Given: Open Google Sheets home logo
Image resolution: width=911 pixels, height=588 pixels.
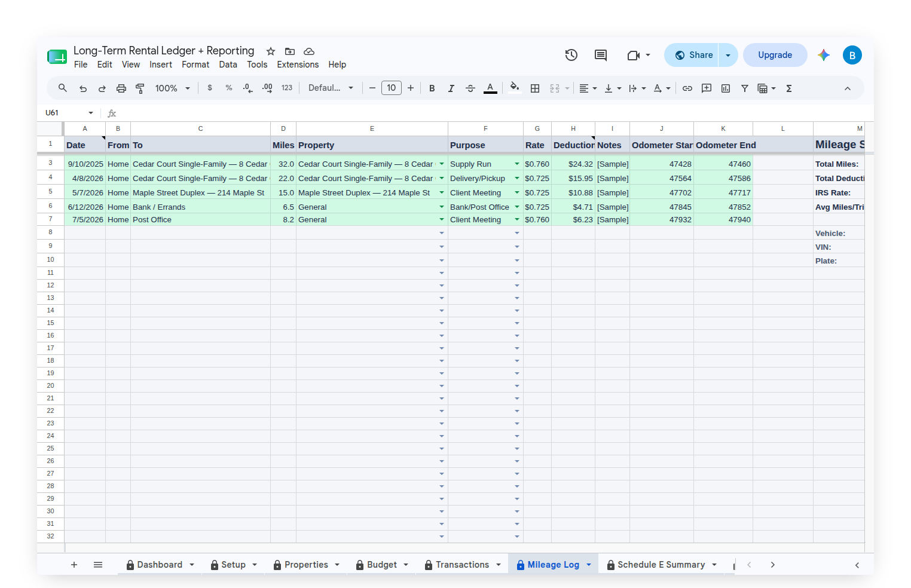Looking at the screenshot, I should (57, 57).
